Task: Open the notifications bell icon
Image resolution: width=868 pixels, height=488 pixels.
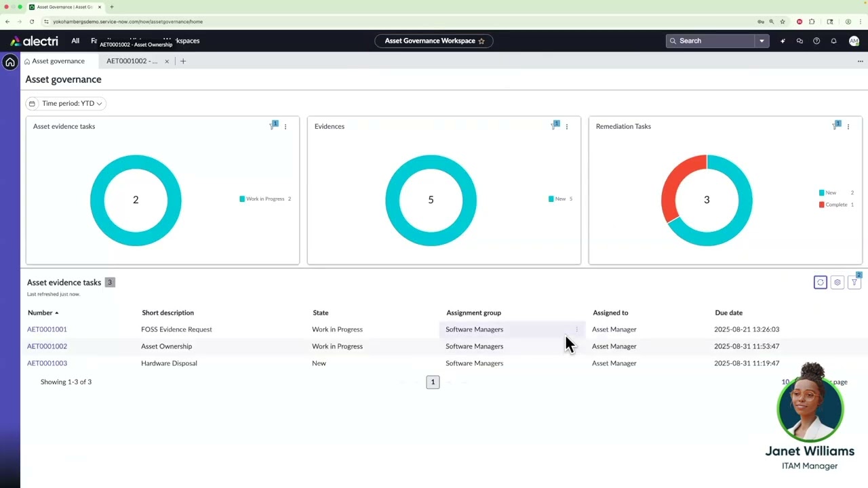Action: pos(833,41)
